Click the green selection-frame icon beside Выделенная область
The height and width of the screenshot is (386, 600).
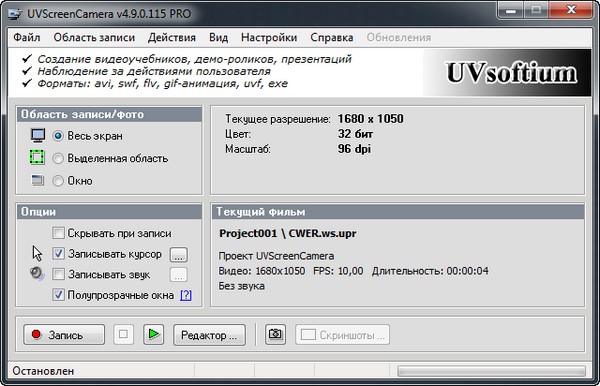tap(37, 157)
